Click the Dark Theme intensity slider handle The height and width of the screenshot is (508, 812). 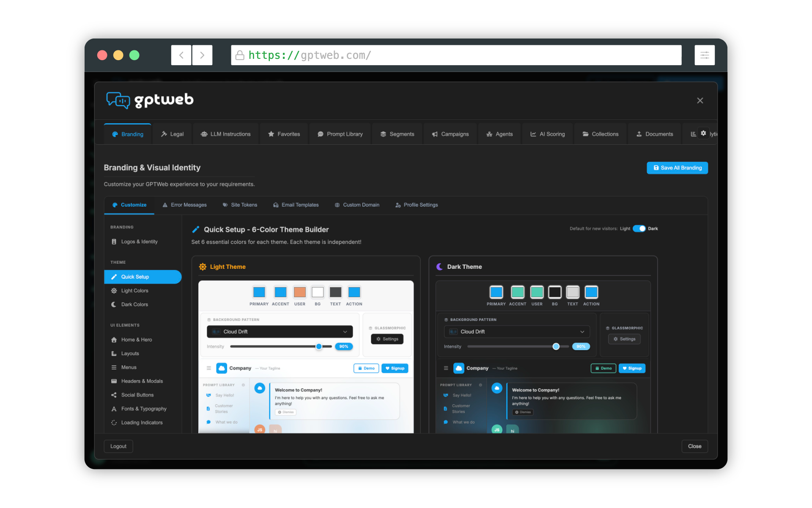[556, 347]
